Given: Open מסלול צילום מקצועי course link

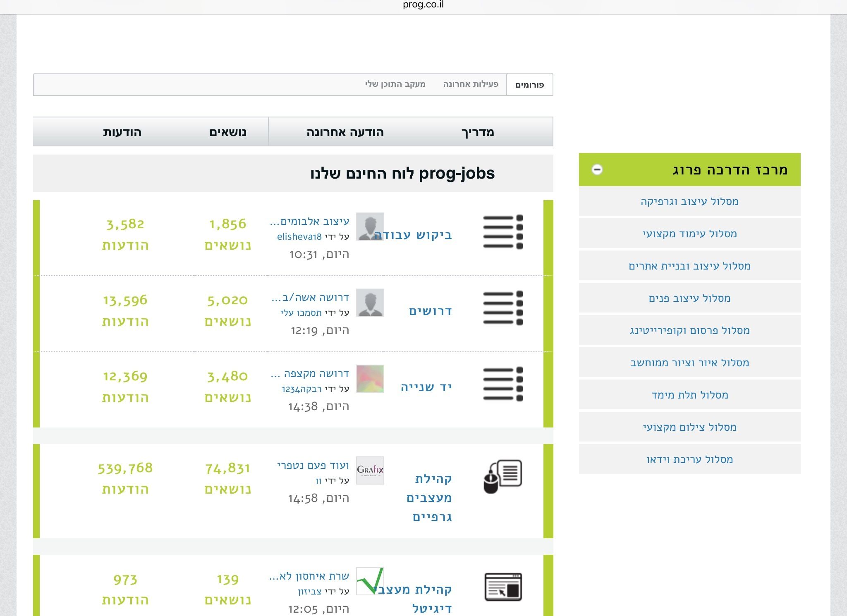Looking at the screenshot, I should click(689, 427).
